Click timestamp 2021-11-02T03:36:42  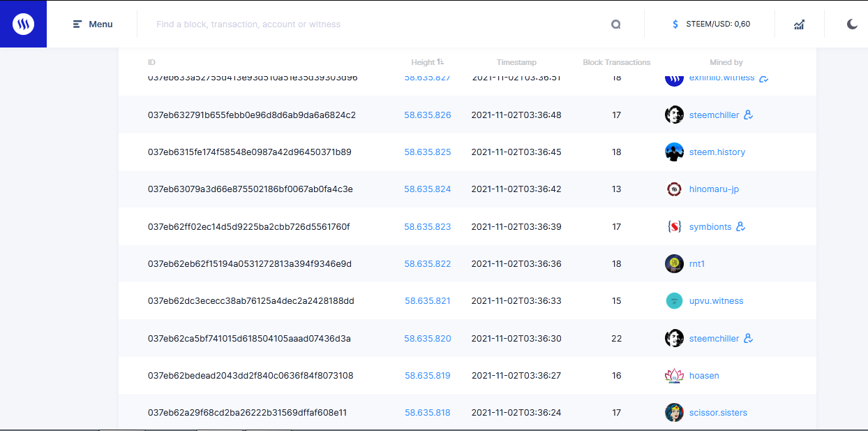coord(516,189)
